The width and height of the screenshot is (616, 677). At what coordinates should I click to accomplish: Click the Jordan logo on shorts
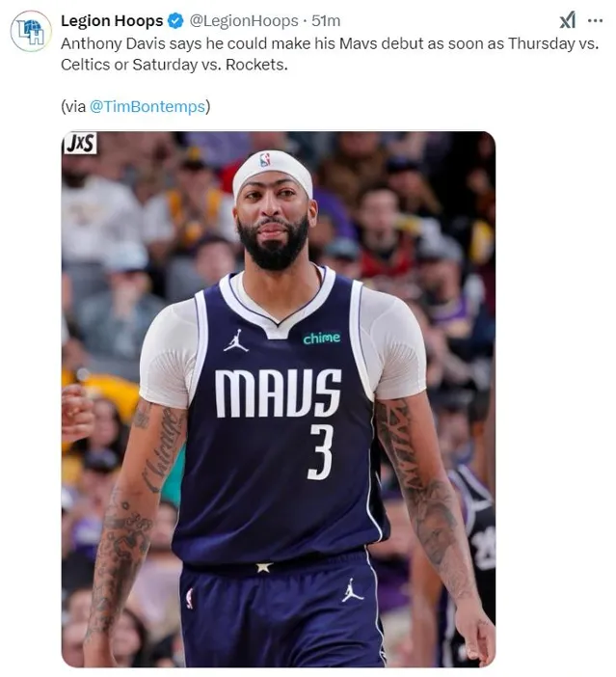pos(353,590)
